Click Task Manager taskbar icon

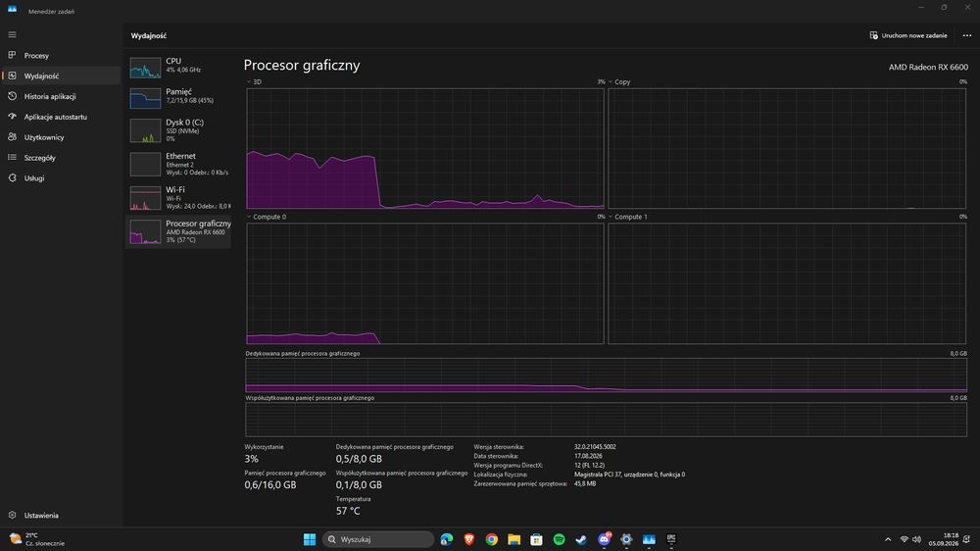coord(649,539)
